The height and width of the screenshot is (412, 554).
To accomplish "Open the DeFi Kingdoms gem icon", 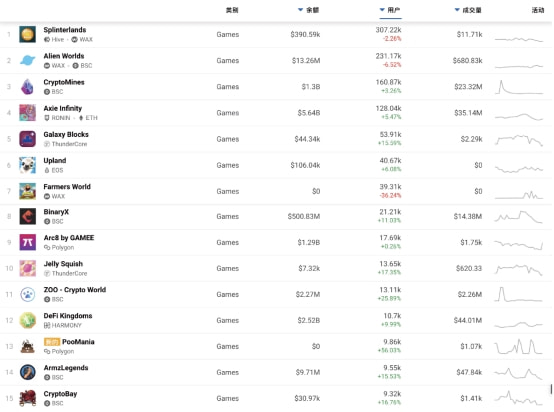I will (27, 320).
